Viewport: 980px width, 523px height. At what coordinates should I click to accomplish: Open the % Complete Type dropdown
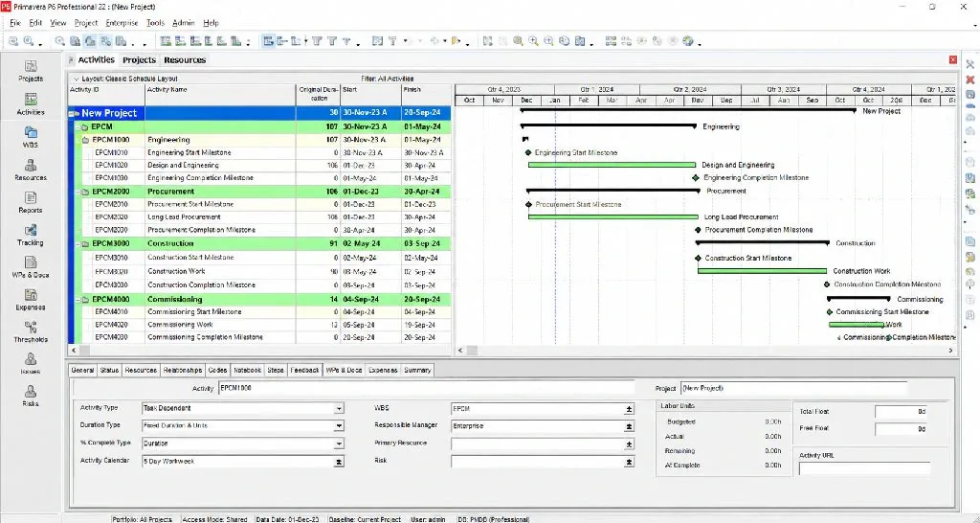(x=338, y=443)
